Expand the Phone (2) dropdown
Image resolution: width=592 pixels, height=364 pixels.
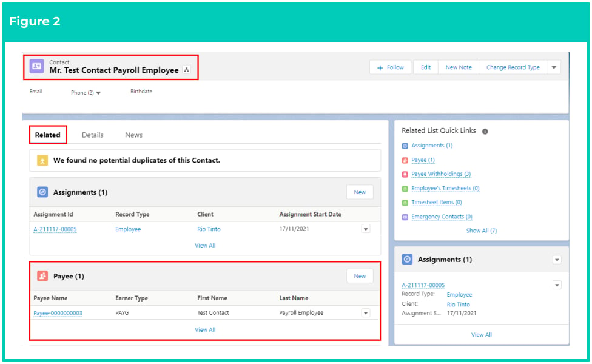tap(98, 93)
